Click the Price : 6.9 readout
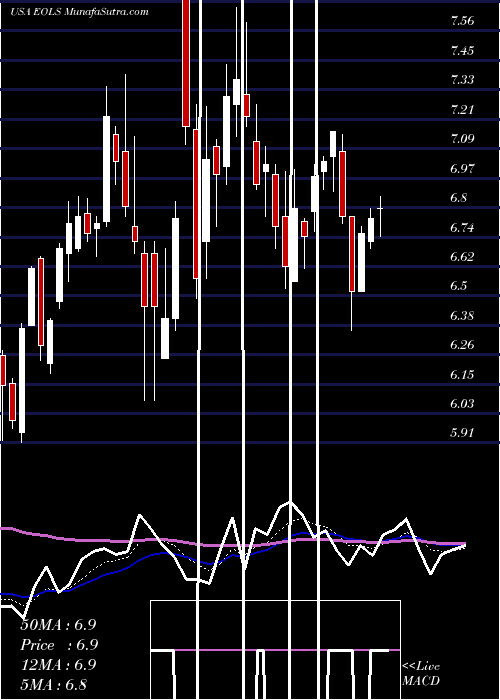This screenshot has width=500, height=700. coord(59,645)
